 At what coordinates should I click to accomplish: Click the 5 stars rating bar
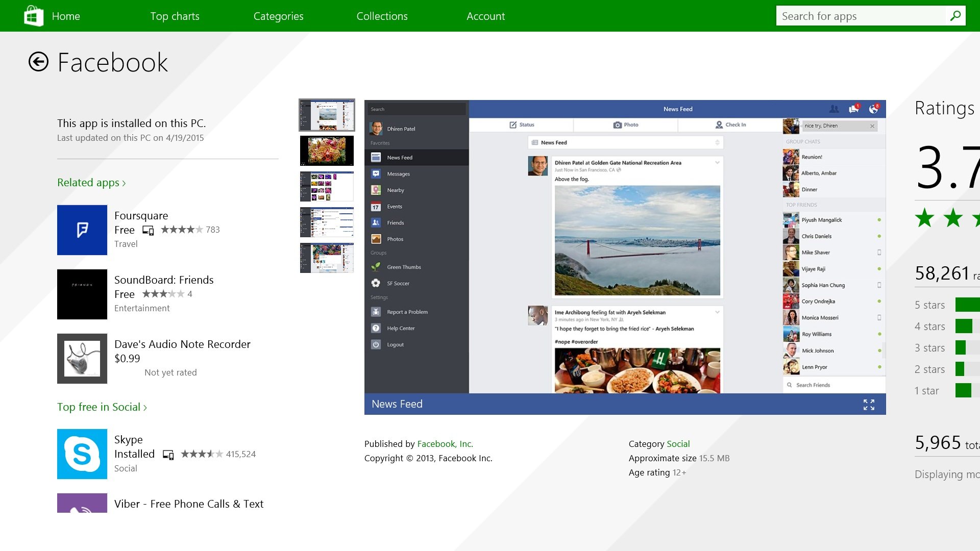point(967,305)
